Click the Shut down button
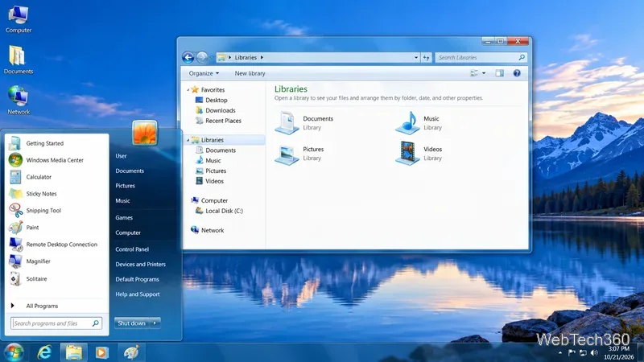 coord(132,323)
